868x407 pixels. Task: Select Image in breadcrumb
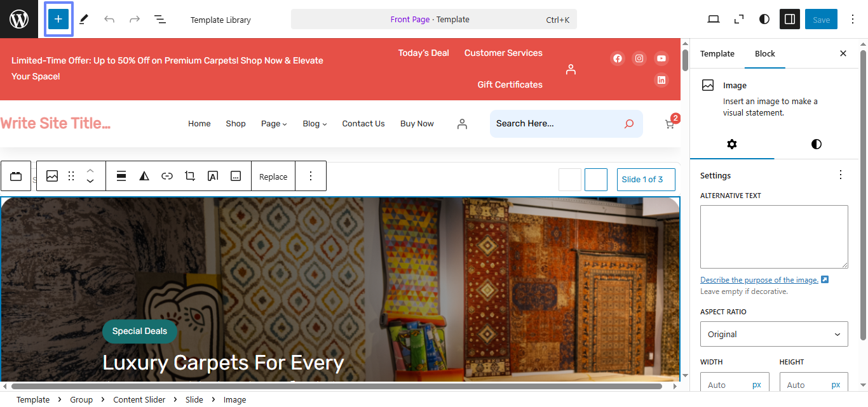[234, 399]
